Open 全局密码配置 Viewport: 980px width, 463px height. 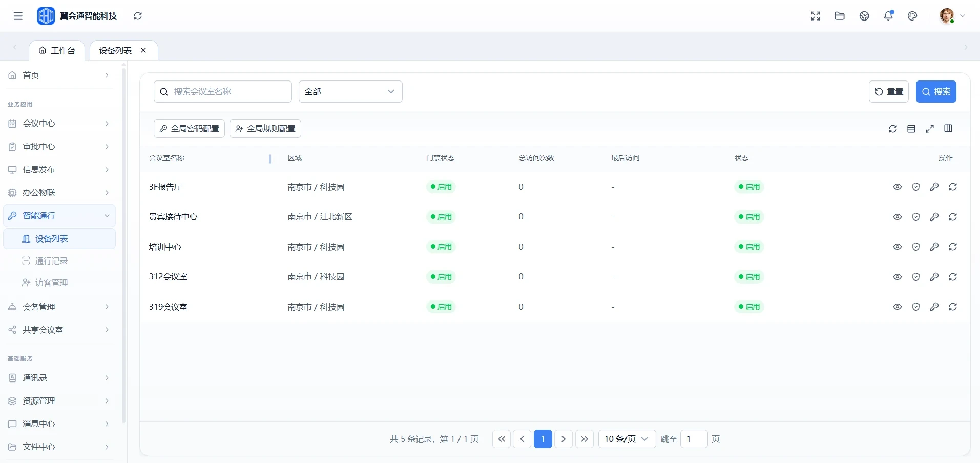click(x=189, y=129)
